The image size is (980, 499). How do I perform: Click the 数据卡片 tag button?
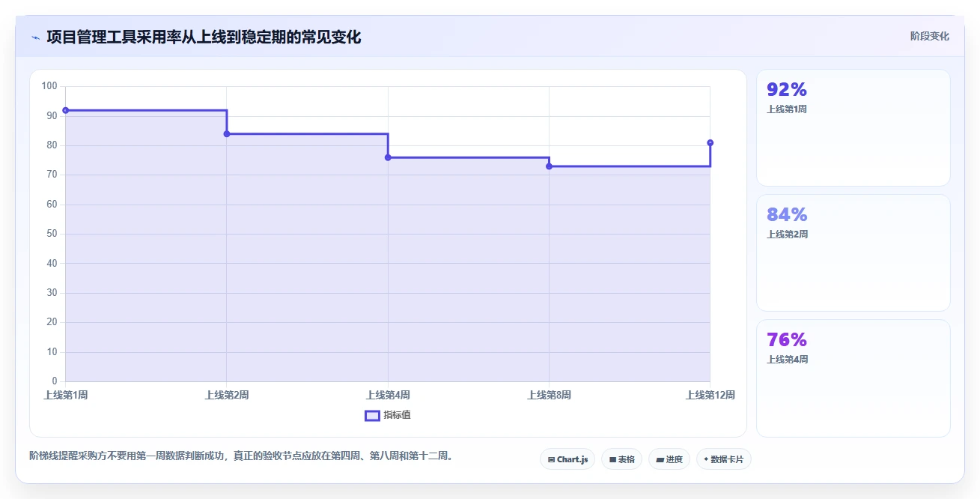[723, 459]
